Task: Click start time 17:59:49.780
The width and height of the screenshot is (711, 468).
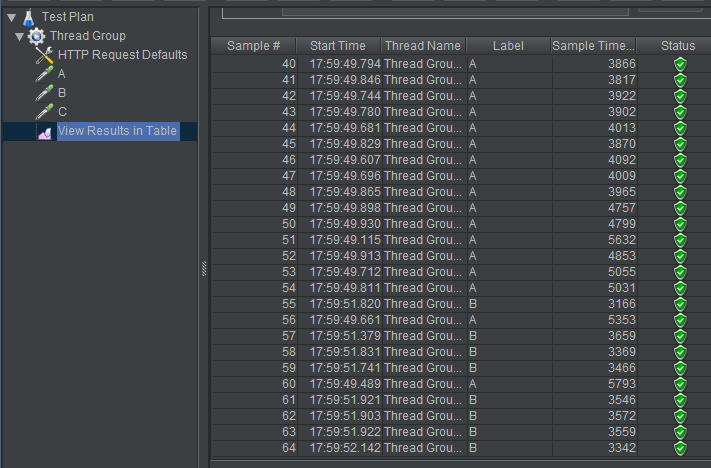Action: 345,112
